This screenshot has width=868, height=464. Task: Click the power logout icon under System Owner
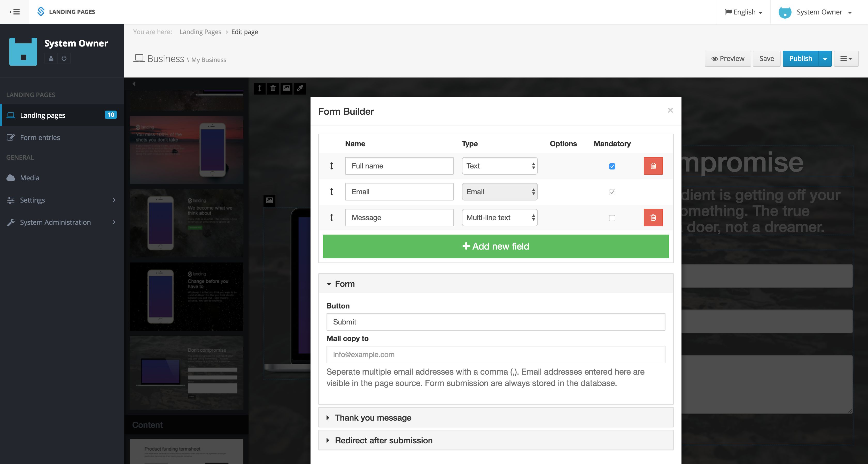click(x=64, y=58)
